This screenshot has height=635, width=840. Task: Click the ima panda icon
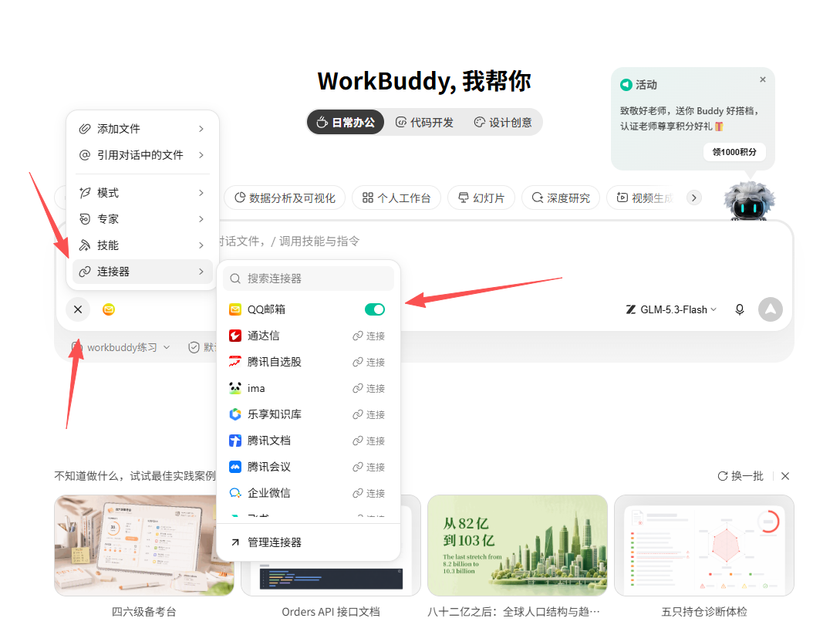[x=235, y=388]
